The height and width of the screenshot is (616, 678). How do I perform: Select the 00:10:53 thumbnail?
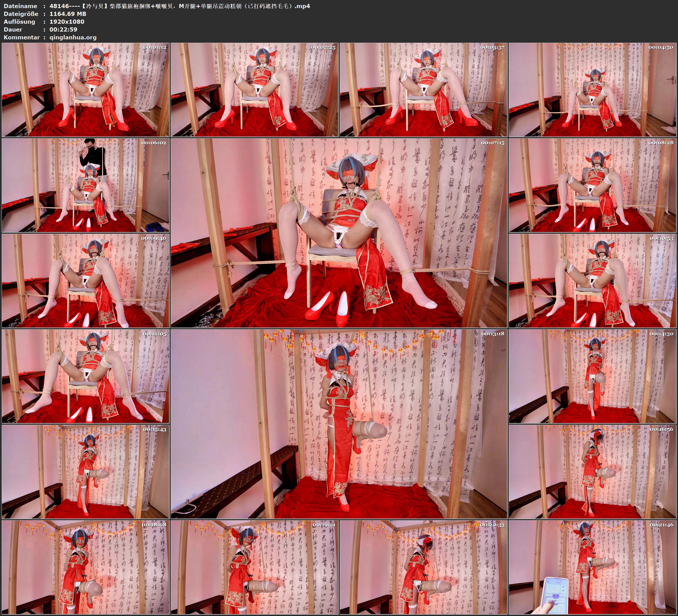[592, 281]
